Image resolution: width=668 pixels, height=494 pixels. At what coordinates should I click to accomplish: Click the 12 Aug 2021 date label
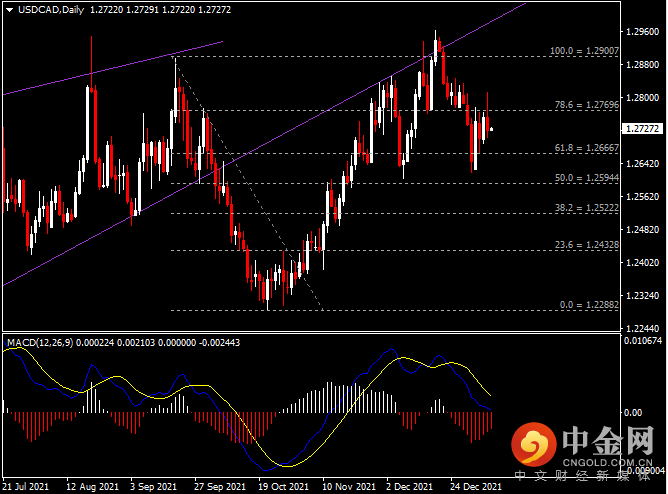tap(92, 486)
